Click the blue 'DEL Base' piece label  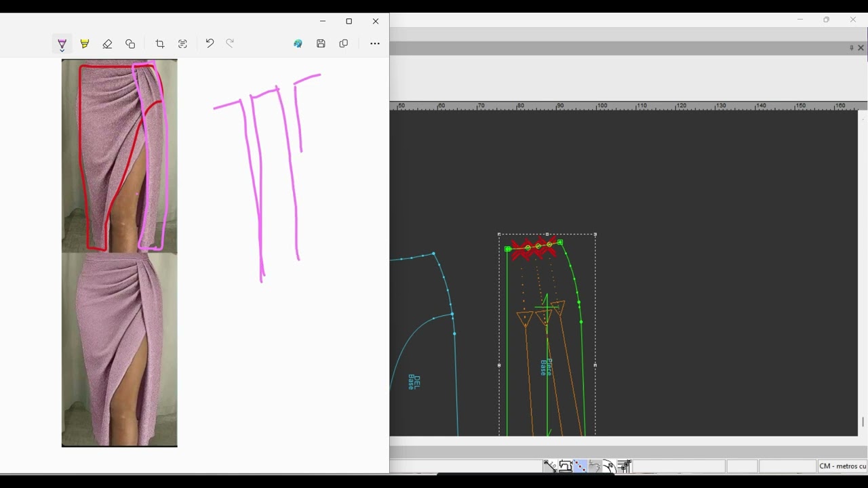coord(414,382)
